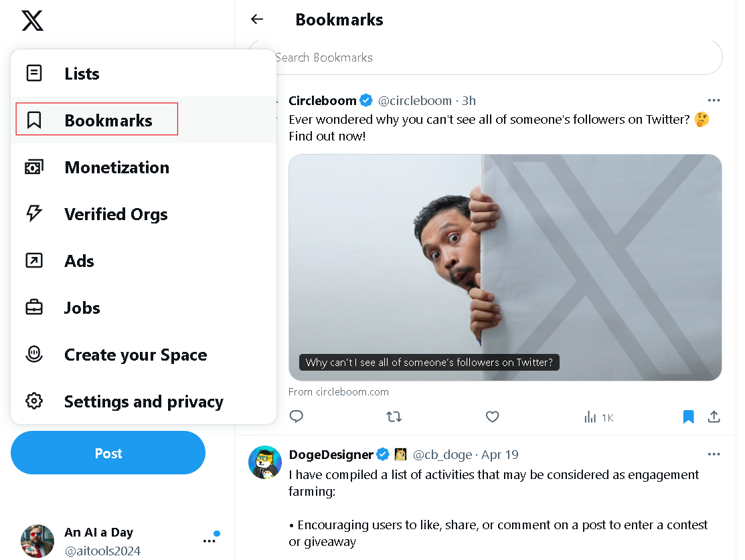The height and width of the screenshot is (560, 745).
Task: Open the reply icon on Circleboom's post
Action: pyautogui.click(x=296, y=416)
